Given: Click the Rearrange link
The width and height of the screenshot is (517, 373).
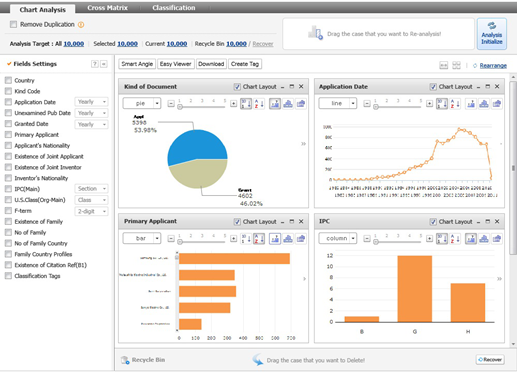Looking at the screenshot, I should click(493, 66).
